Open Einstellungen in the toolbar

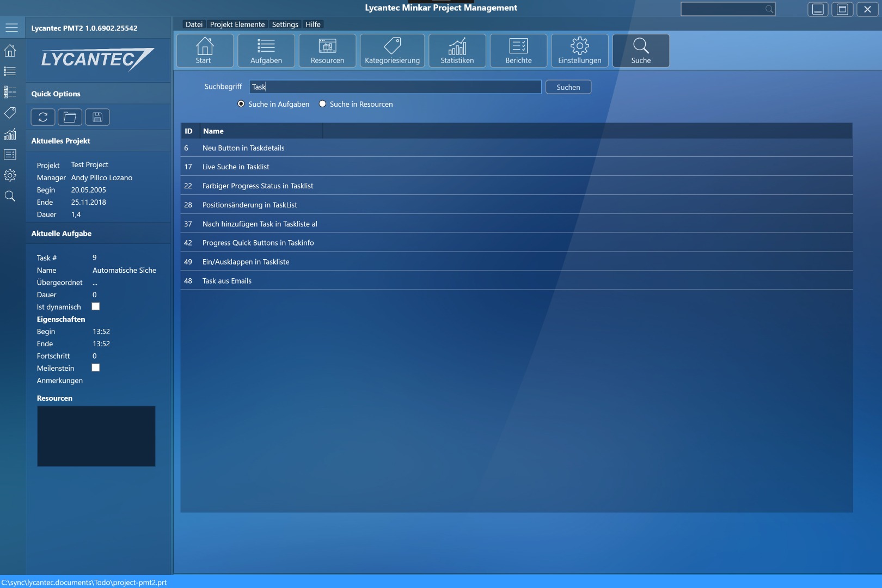(580, 51)
